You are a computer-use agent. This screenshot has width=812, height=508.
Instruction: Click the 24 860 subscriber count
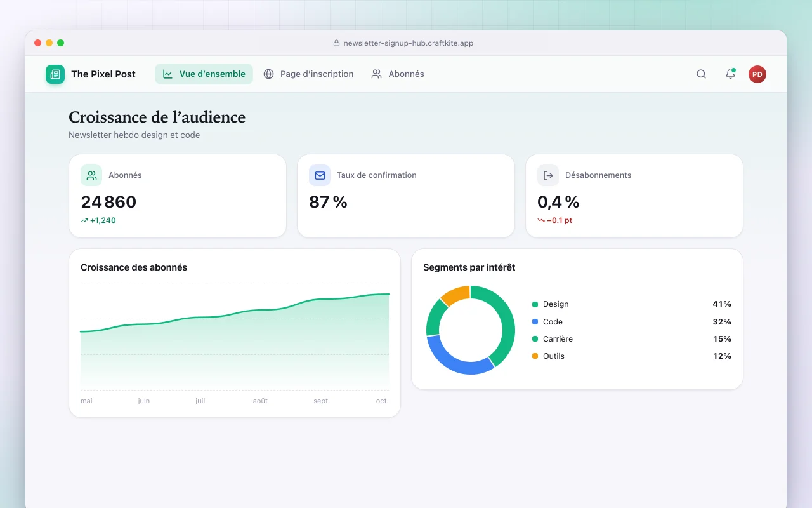[108, 202]
